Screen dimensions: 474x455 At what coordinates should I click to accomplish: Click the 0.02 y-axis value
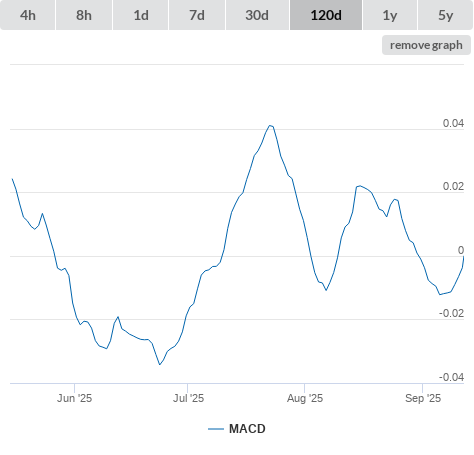[453, 186]
